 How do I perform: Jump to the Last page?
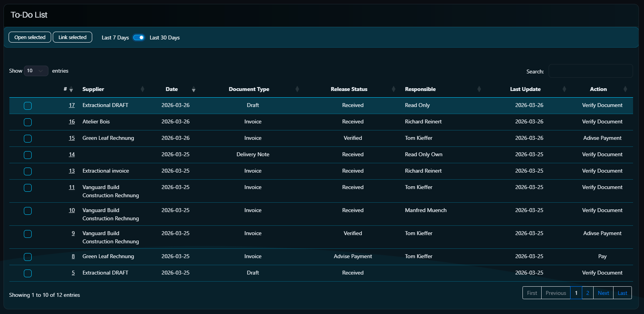622,293
